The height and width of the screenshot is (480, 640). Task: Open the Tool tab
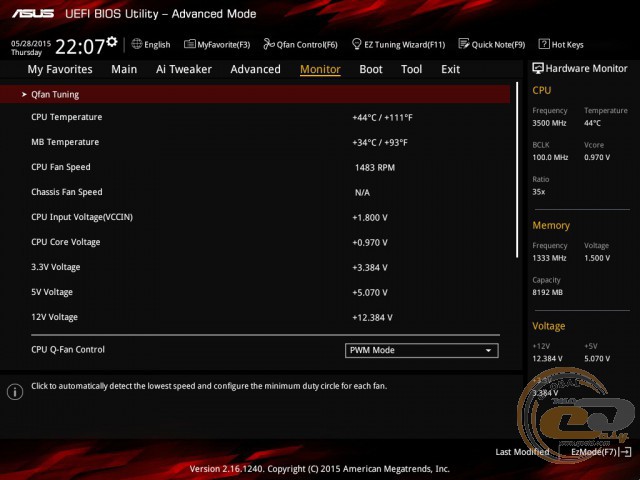coord(411,69)
